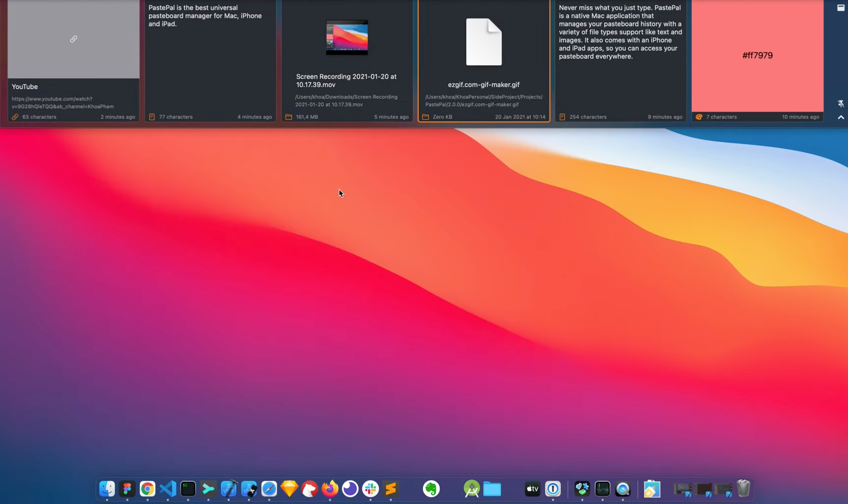Click folder icon beside 161,4 MB
This screenshot has width=848, height=504.
pyautogui.click(x=289, y=117)
